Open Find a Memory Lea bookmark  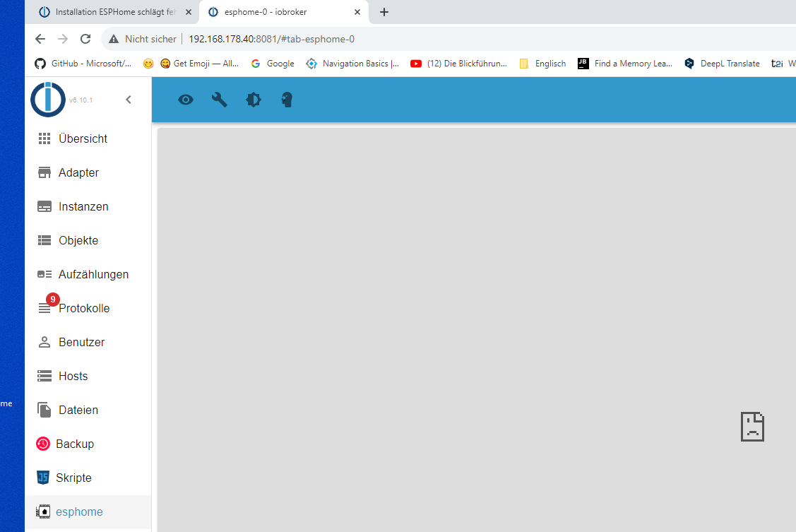click(x=625, y=64)
